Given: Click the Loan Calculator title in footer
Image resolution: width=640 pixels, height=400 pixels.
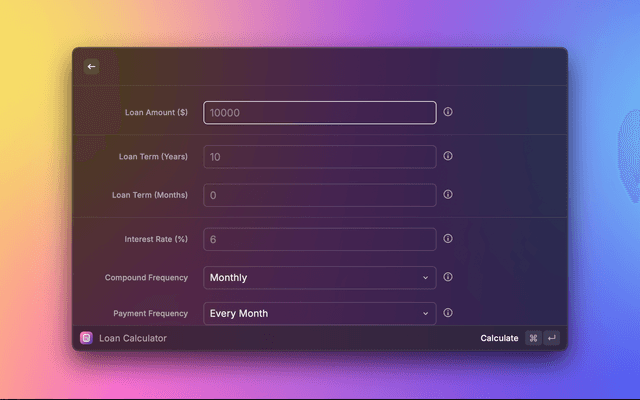Looking at the screenshot, I should point(133,338).
